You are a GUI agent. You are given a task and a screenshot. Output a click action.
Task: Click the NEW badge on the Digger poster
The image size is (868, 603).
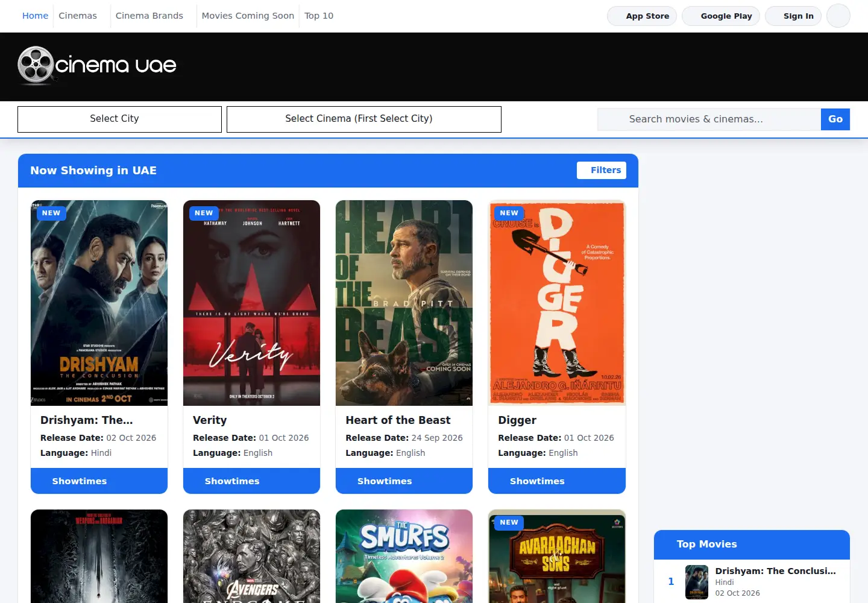[x=509, y=213]
